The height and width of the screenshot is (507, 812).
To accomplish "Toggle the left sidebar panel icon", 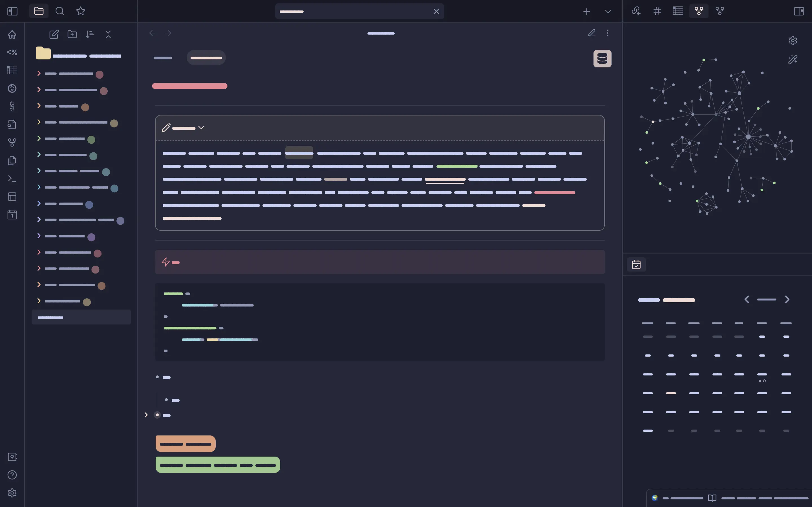I will [12, 11].
